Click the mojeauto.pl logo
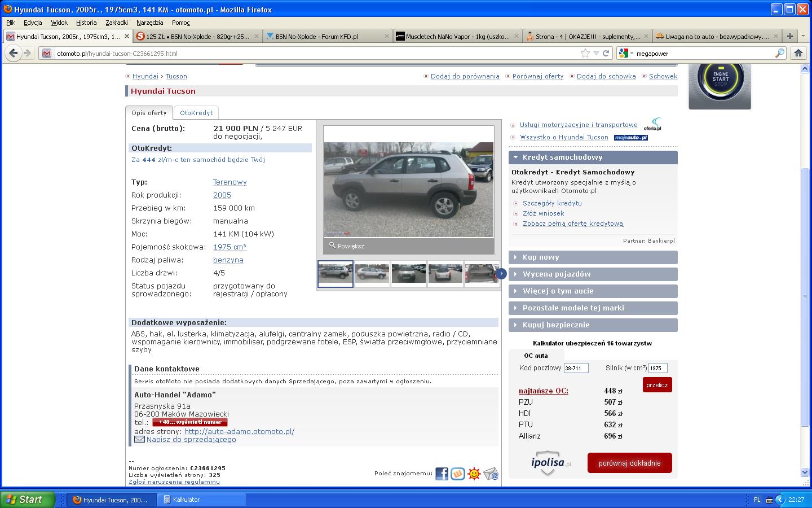The width and height of the screenshot is (812, 508). pos(630,137)
